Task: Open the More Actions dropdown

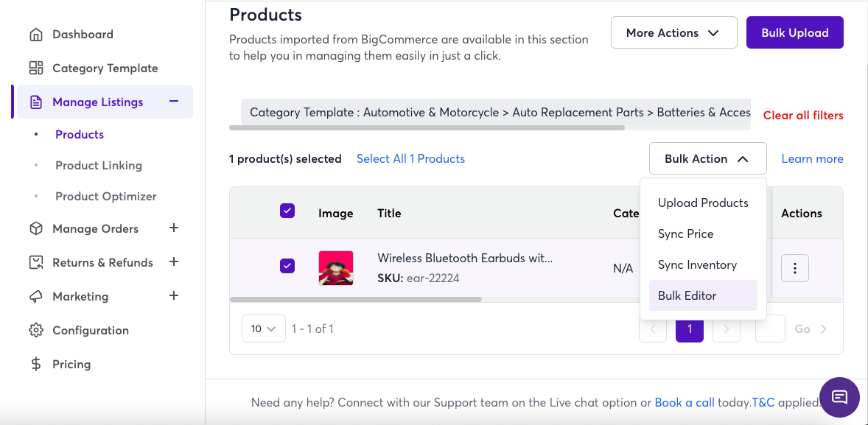Action: coord(673,33)
